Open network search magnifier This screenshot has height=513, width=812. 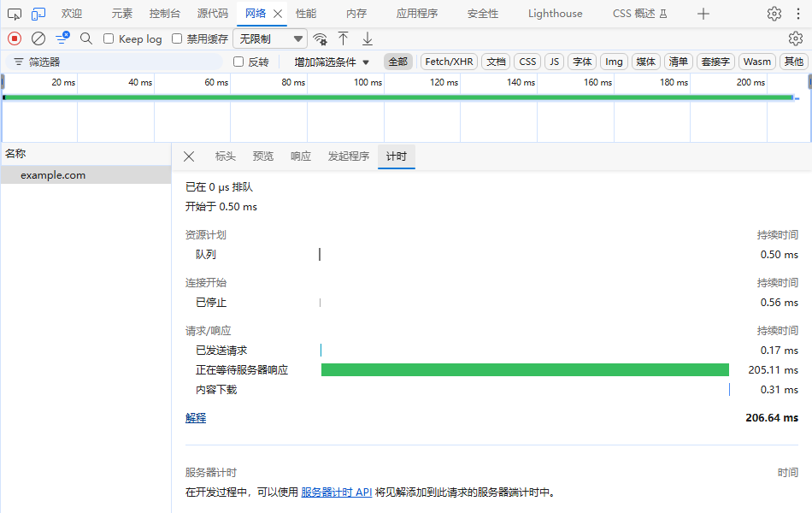(86, 38)
